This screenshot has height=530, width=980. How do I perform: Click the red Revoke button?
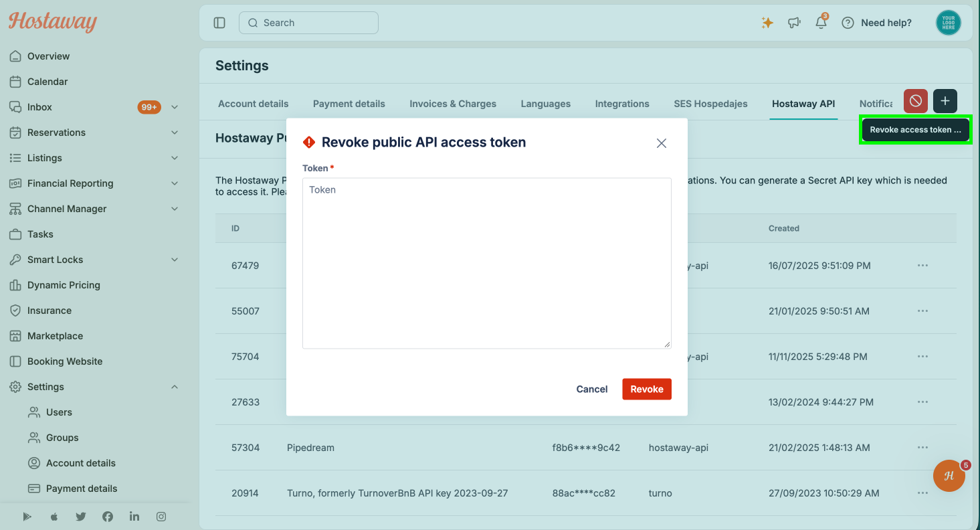click(647, 389)
